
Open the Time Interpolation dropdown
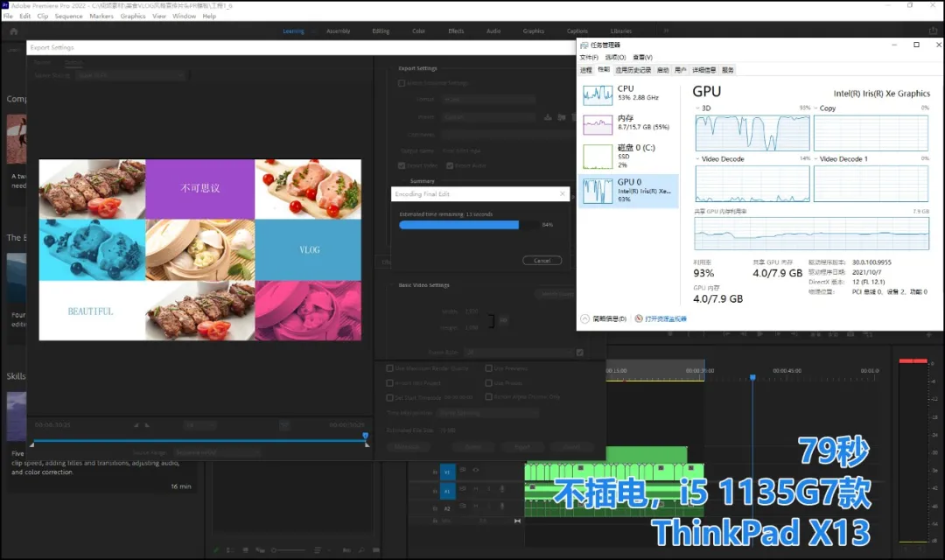488,413
